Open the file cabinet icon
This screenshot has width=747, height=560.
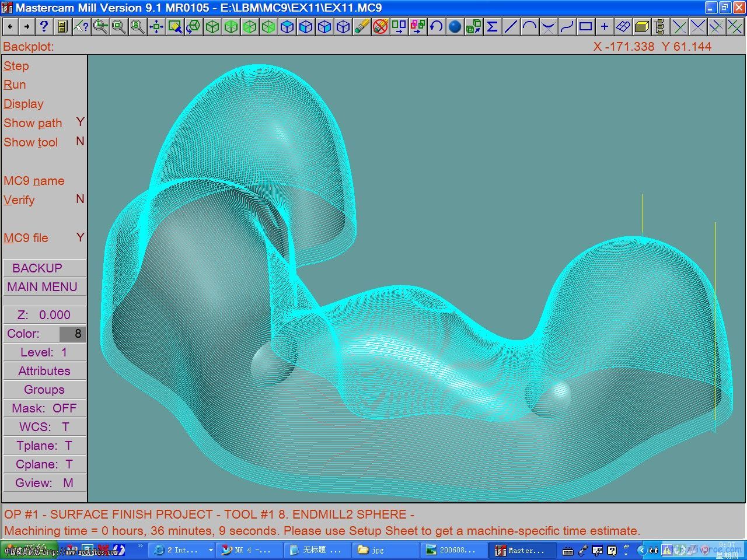(x=62, y=27)
